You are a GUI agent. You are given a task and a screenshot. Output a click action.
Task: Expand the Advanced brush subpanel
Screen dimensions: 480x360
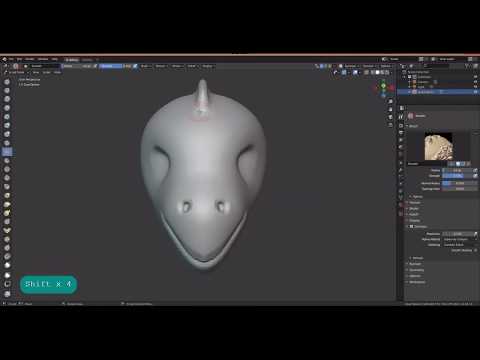(x=416, y=197)
